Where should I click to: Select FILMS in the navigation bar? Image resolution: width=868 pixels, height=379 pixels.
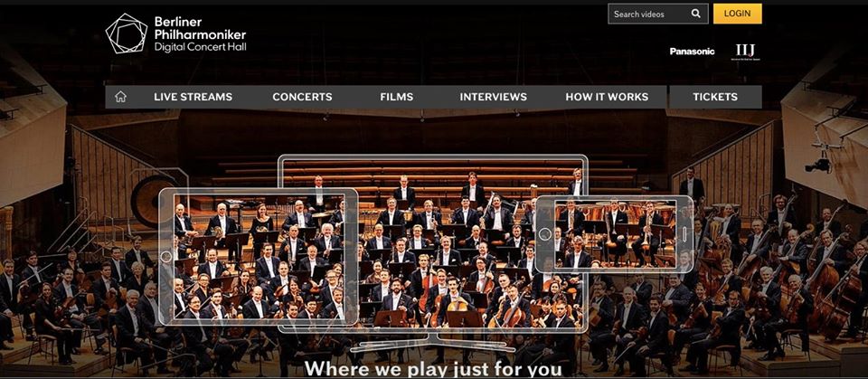pos(396,97)
